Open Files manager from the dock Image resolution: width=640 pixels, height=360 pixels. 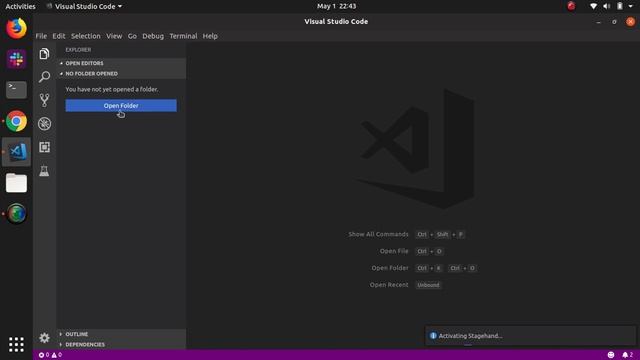pyautogui.click(x=16, y=183)
